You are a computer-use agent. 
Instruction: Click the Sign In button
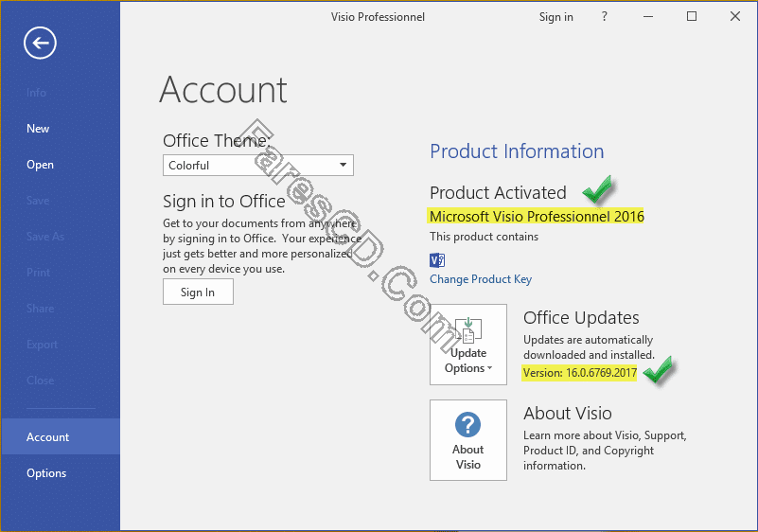click(198, 293)
